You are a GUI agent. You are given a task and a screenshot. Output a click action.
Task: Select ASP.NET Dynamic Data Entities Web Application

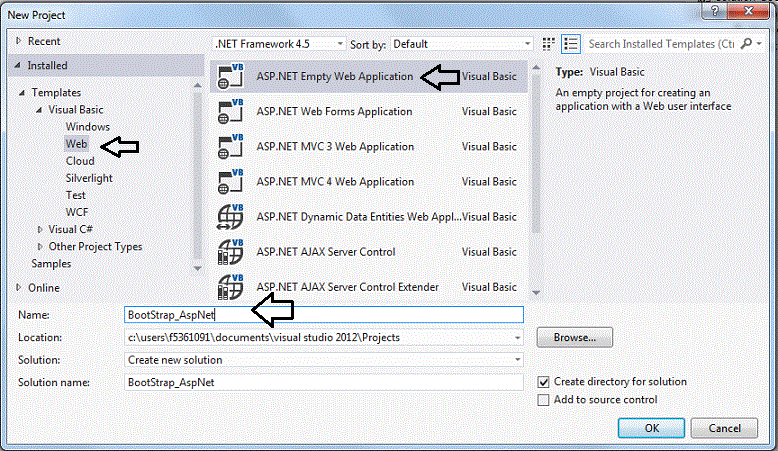(369, 217)
